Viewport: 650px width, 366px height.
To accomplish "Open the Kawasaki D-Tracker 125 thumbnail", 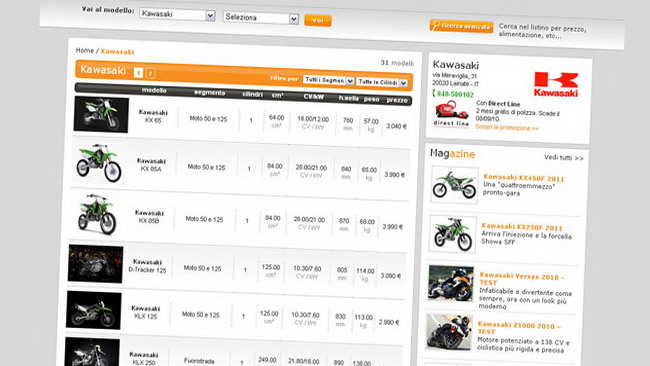I will (96, 264).
